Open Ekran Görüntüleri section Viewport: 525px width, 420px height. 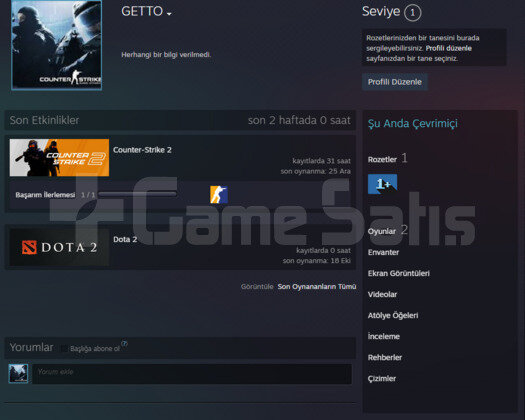(398, 273)
